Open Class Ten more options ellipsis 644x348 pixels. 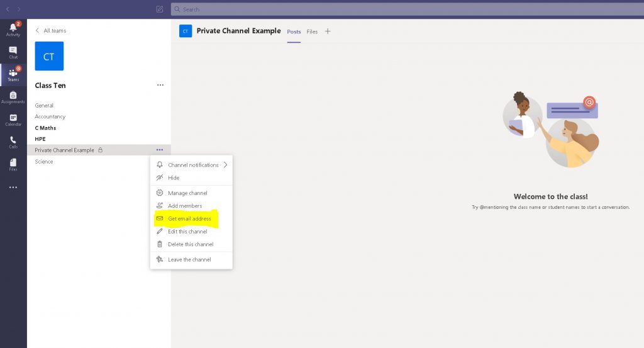[x=160, y=85]
